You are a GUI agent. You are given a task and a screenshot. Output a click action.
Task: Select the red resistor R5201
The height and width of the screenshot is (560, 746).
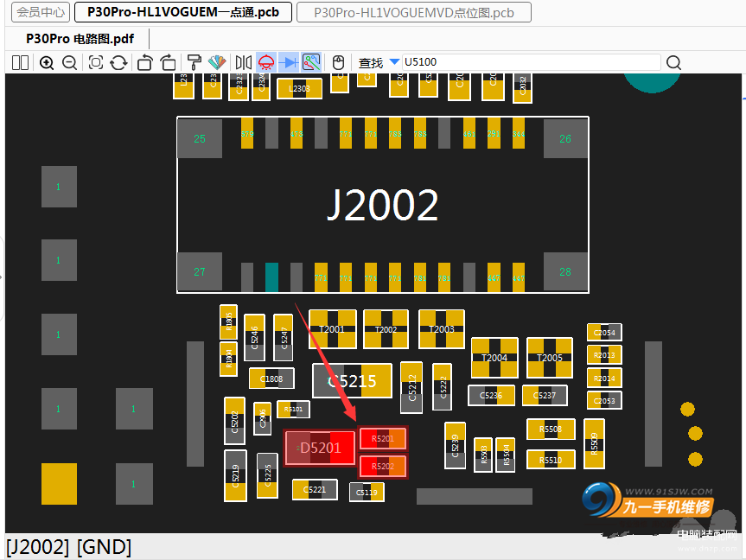tap(383, 438)
